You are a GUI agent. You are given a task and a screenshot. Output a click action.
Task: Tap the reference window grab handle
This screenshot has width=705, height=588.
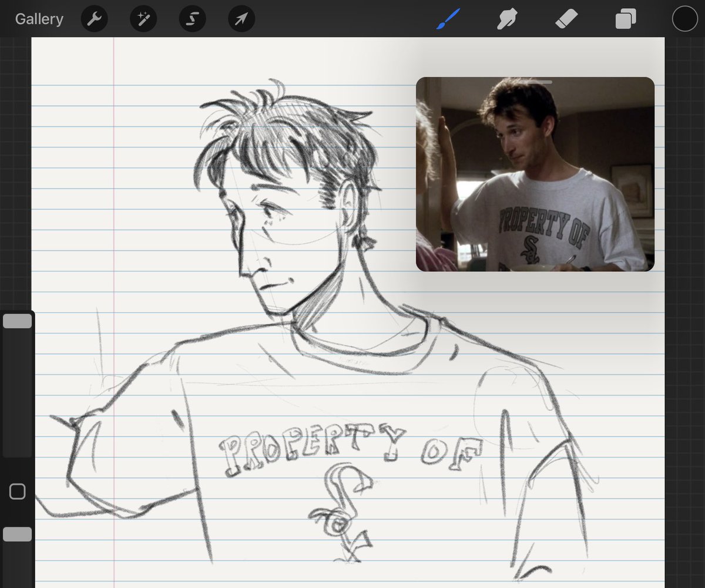[x=535, y=82]
